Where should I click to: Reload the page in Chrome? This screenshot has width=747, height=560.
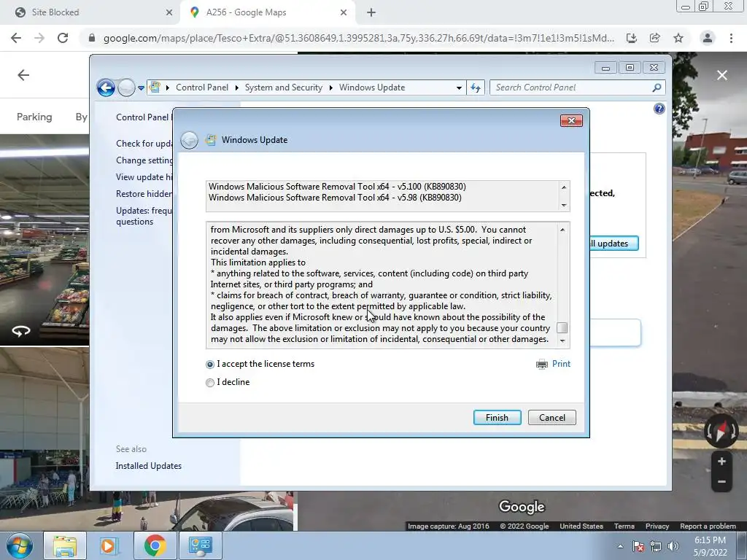point(63,38)
